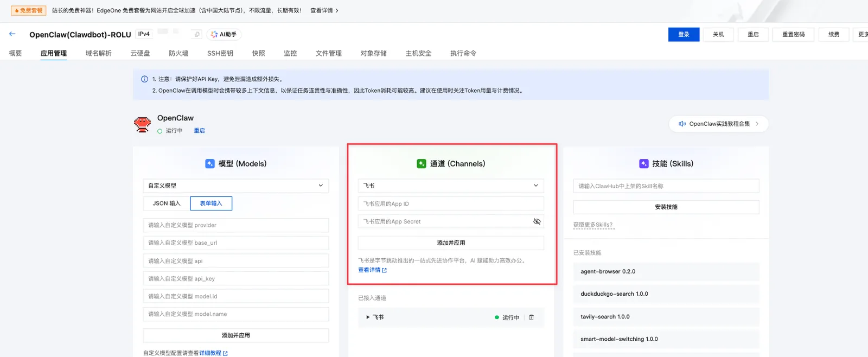Select the duckduckgo-search 1.0.0 skill

coord(666,294)
